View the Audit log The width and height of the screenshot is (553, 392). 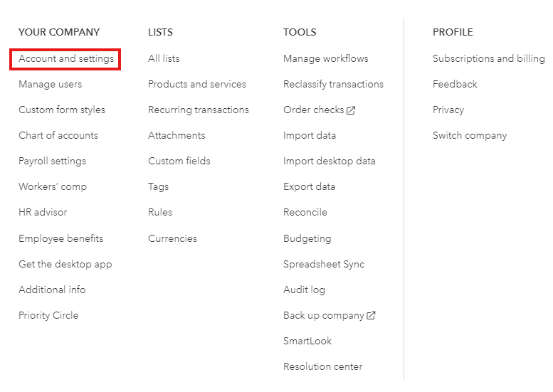pyautogui.click(x=304, y=290)
